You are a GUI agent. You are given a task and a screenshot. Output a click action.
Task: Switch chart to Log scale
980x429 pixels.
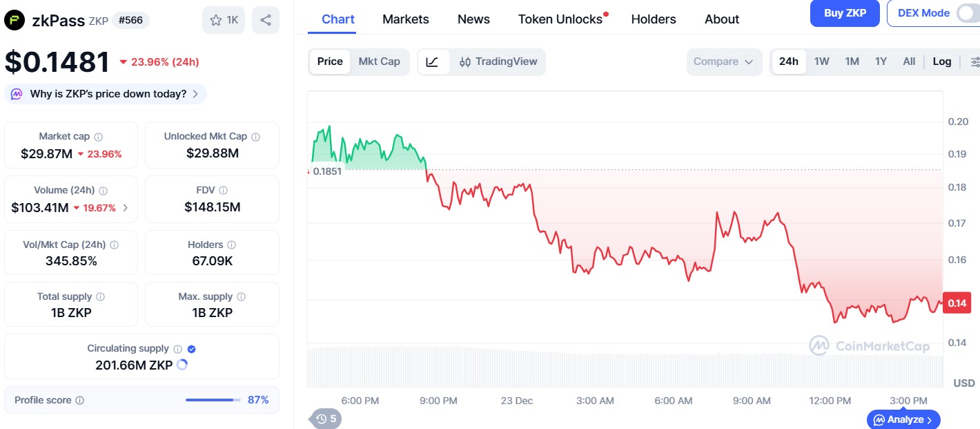pos(942,61)
